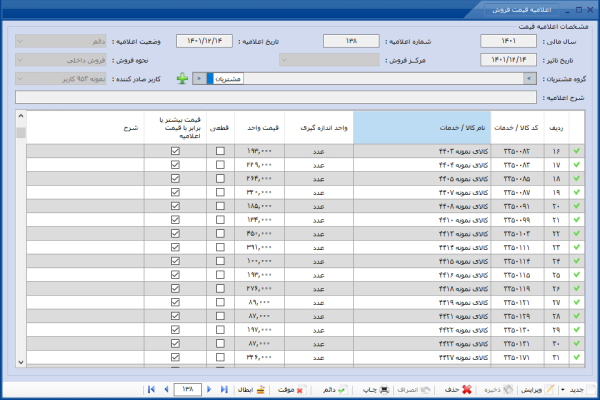
Task: Uncheck higher-or-equal price box for کالای نمونه ۴۴۱۴
Action: tap(175, 247)
